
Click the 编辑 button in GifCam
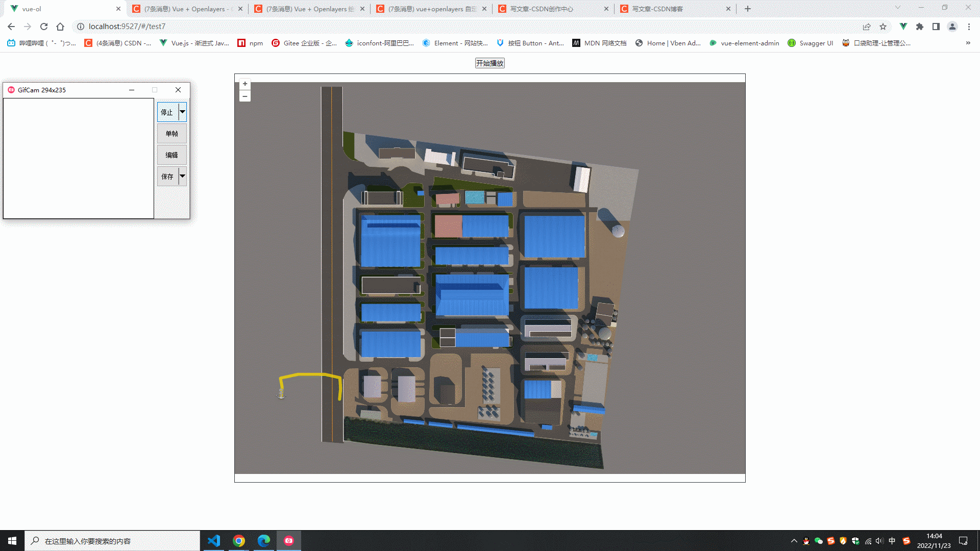click(171, 155)
